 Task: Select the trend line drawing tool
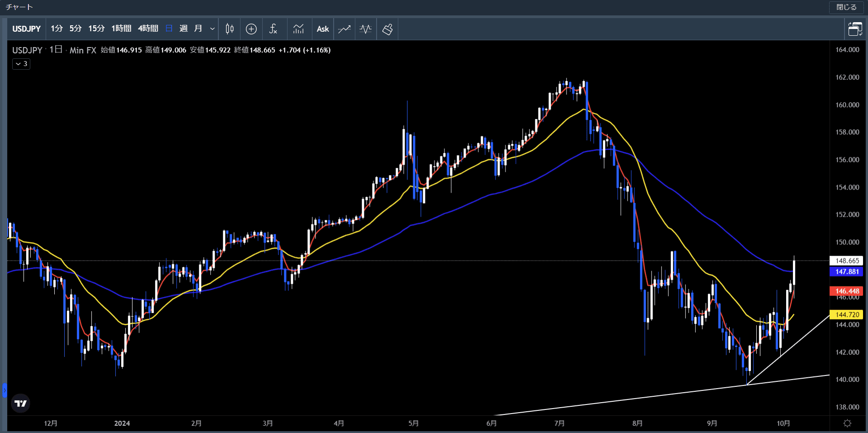point(344,29)
